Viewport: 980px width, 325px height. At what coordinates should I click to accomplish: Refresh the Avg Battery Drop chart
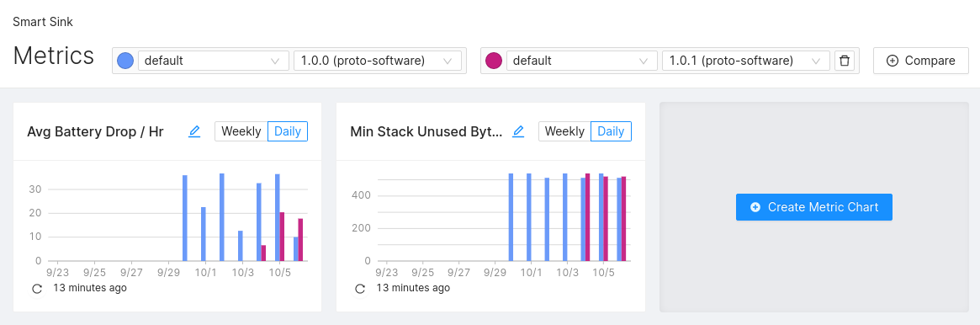pos(37,288)
